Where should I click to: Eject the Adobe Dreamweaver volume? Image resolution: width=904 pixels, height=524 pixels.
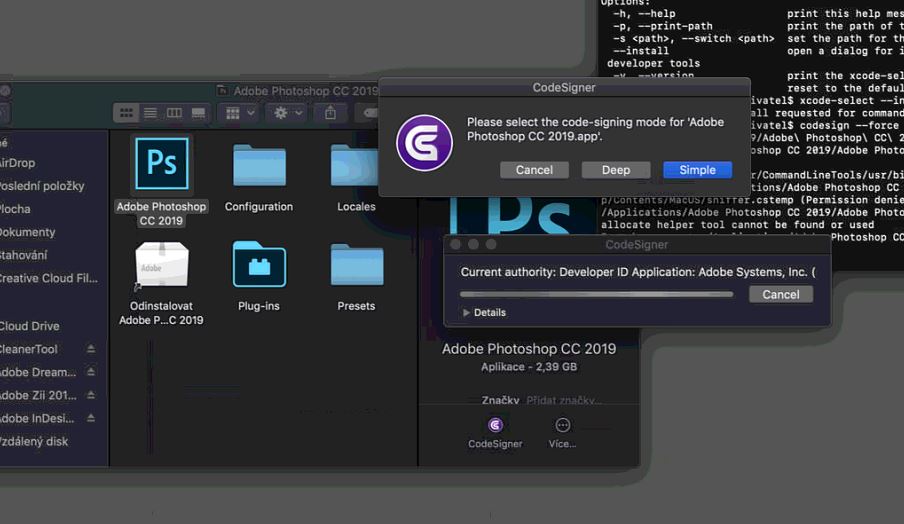pyautogui.click(x=91, y=372)
